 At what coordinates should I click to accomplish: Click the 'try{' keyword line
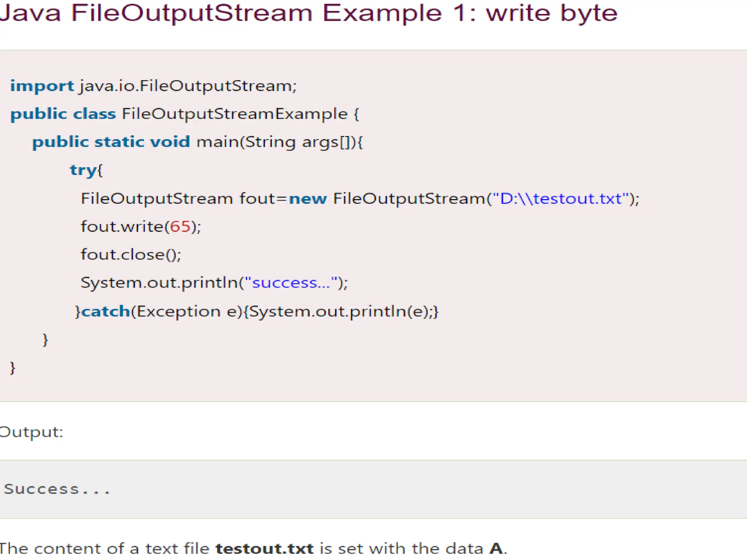[86, 170]
